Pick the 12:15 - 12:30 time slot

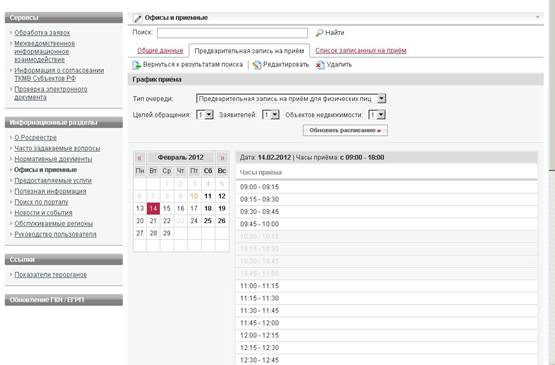point(387,348)
